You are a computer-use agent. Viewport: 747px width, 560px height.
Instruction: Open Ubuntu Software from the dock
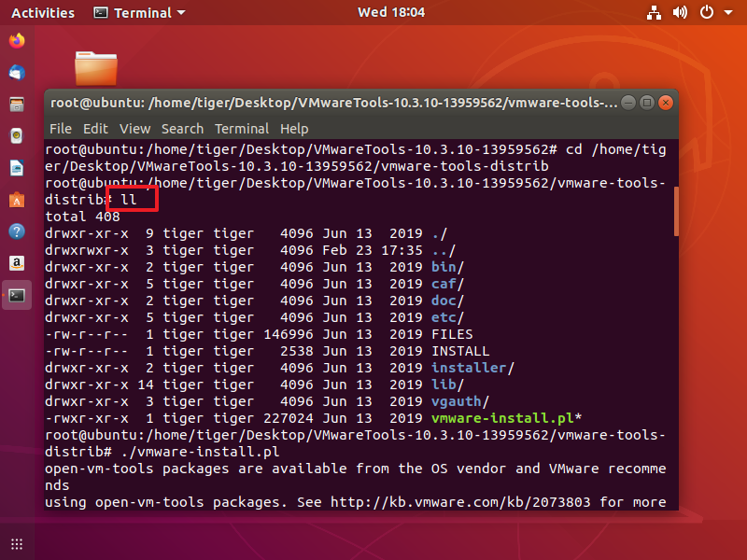pos(17,200)
